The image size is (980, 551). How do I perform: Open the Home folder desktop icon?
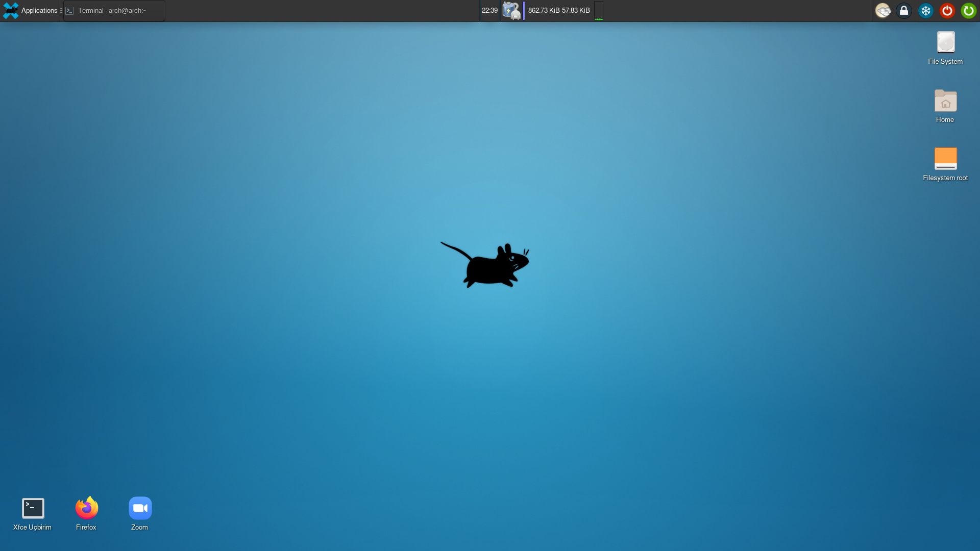[x=945, y=101]
